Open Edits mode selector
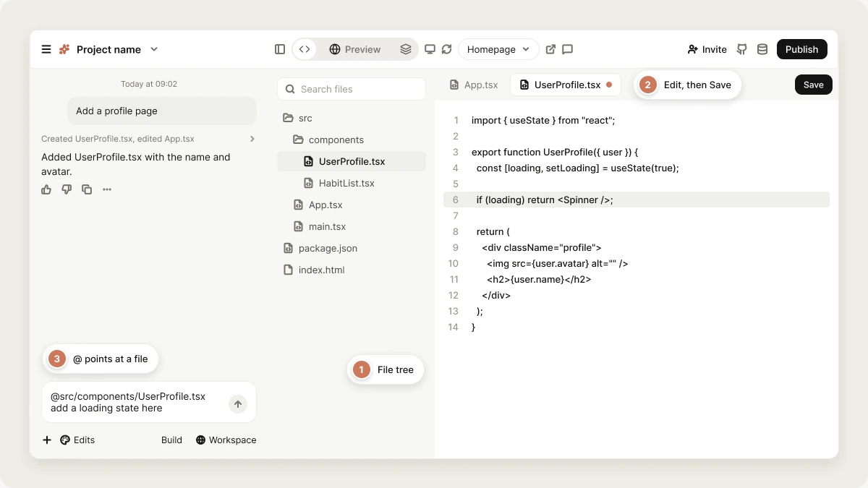The image size is (868, 488). [77, 440]
